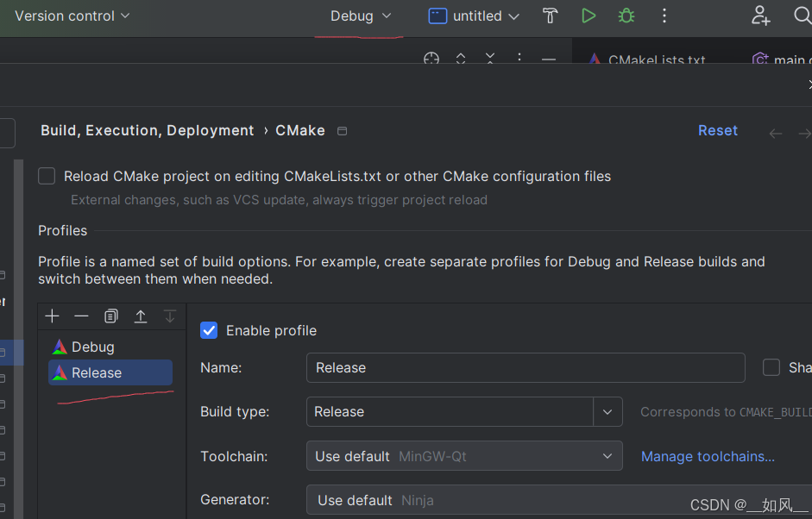Copy the selected CMake profile
Image resolution: width=812 pixels, height=519 pixels.
tap(110, 316)
